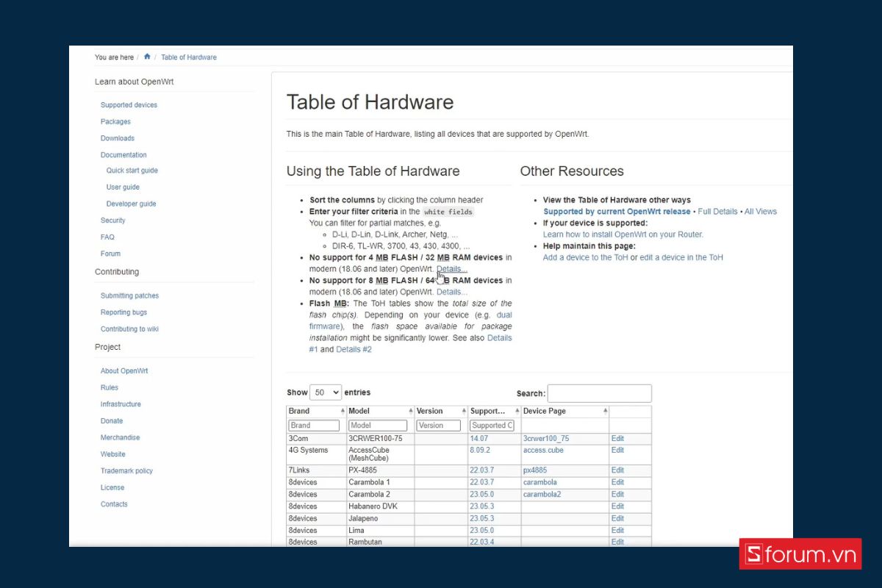Sort table by Version column
Viewport: 882px width, 588px height.
(x=441, y=411)
